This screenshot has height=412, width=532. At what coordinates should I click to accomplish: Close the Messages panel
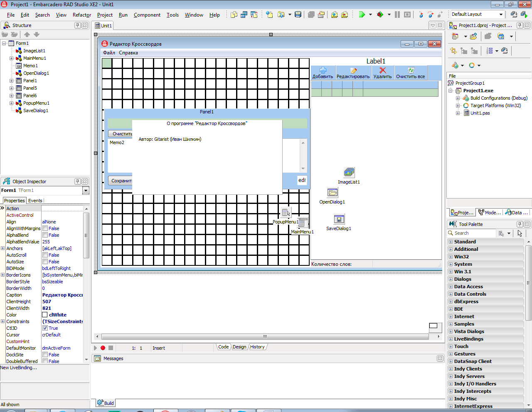coord(440,358)
